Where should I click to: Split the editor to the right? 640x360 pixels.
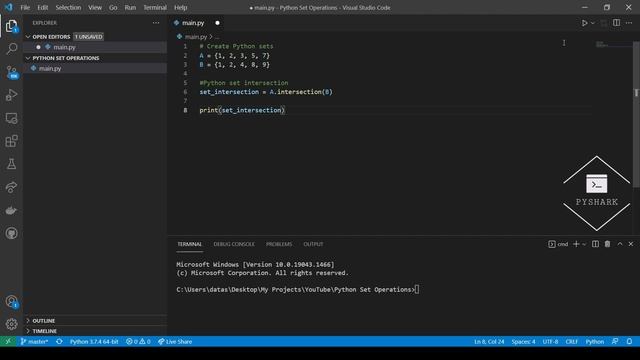click(x=616, y=23)
